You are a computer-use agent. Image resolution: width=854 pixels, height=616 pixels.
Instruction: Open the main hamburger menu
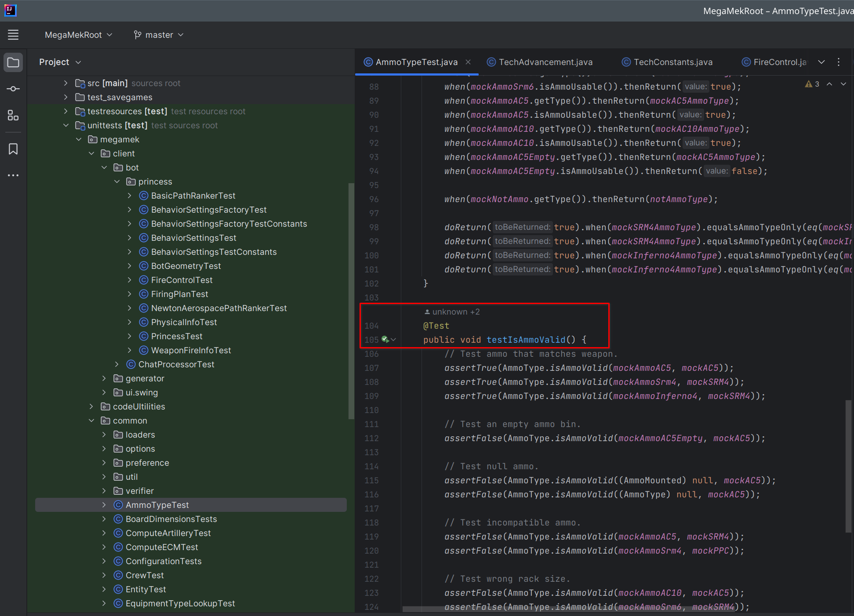[13, 35]
